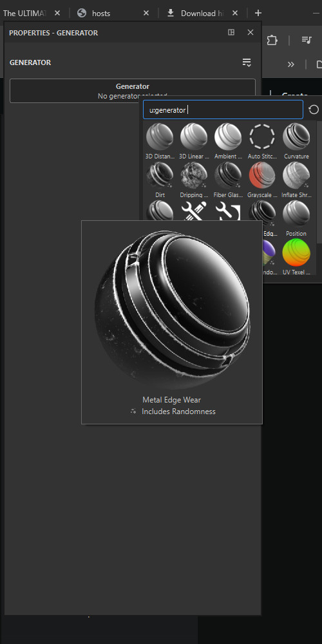The image size is (322, 644).
Task: Select the 3D Distance generator thumbnail
Action: point(160,137)
